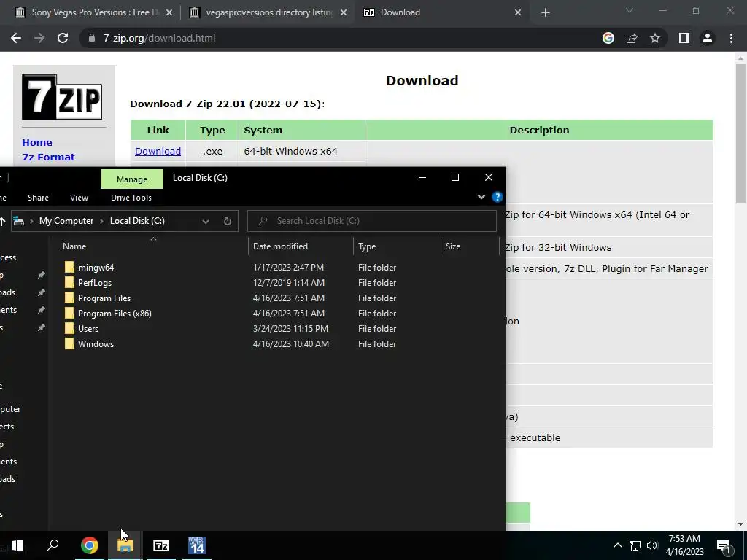Open the Google icon in address bar
The image size is (747, 560).
(x=608, y=38)
